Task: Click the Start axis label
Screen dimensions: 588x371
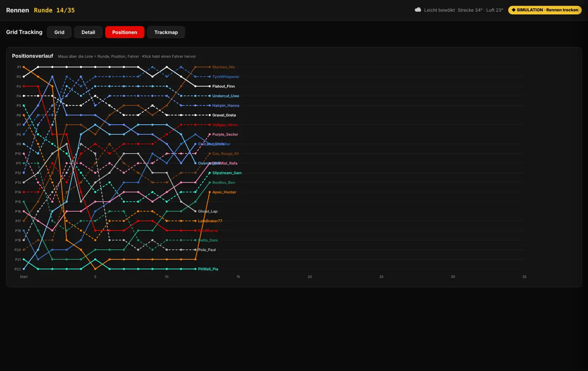Action: click(24, 277)
